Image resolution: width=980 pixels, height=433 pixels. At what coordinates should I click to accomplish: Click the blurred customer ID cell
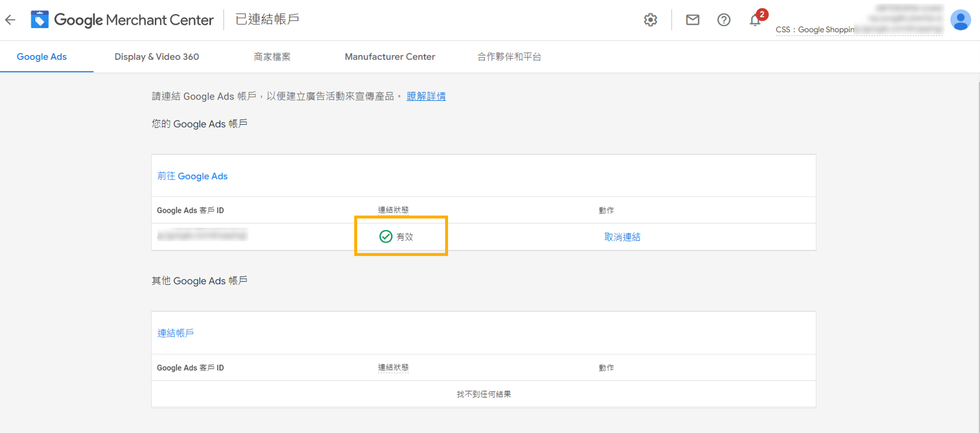tap(202, 236)
